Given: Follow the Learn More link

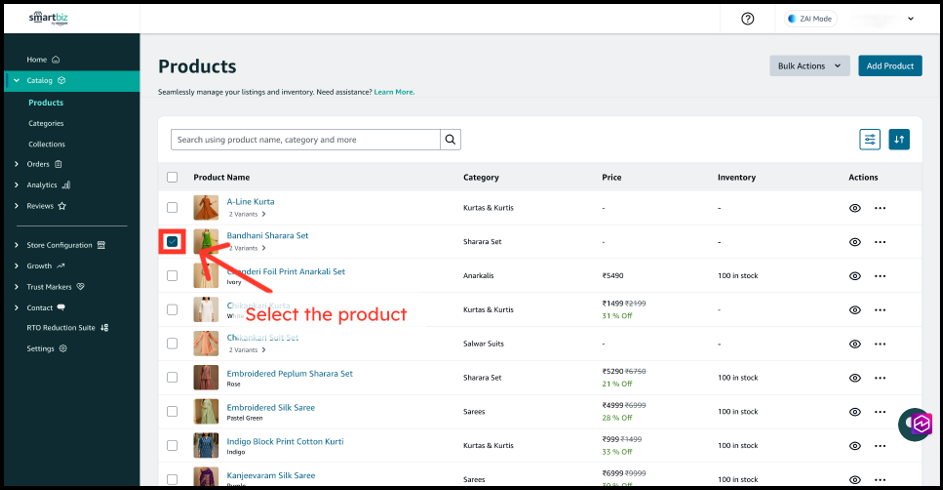Looking at the screenshot, I should coord(394,92).
